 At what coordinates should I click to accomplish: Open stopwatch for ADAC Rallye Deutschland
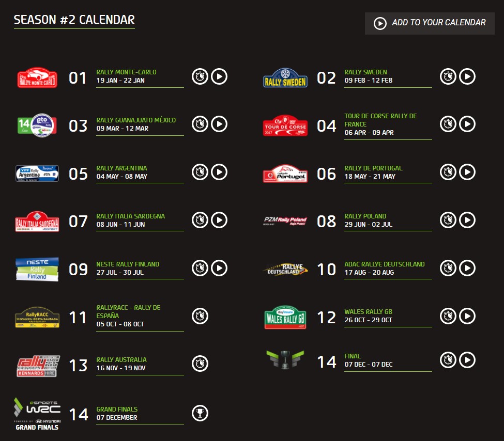click(x=448, y=268)
